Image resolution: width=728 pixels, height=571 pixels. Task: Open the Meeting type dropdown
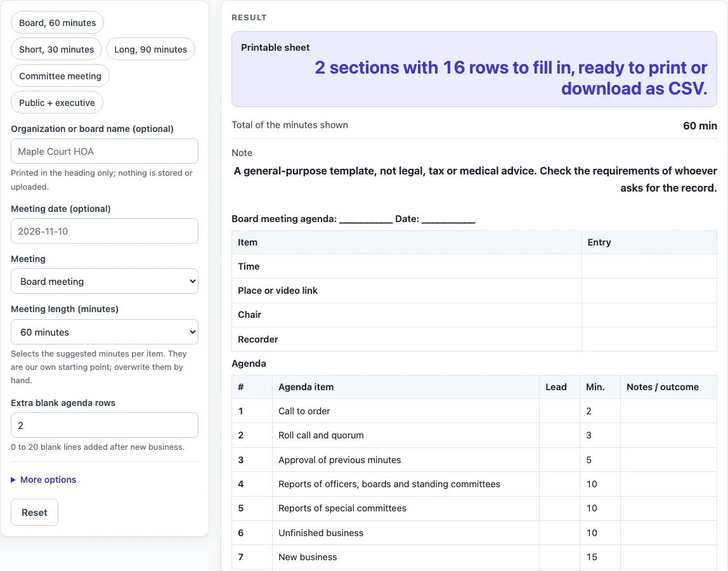105,281
